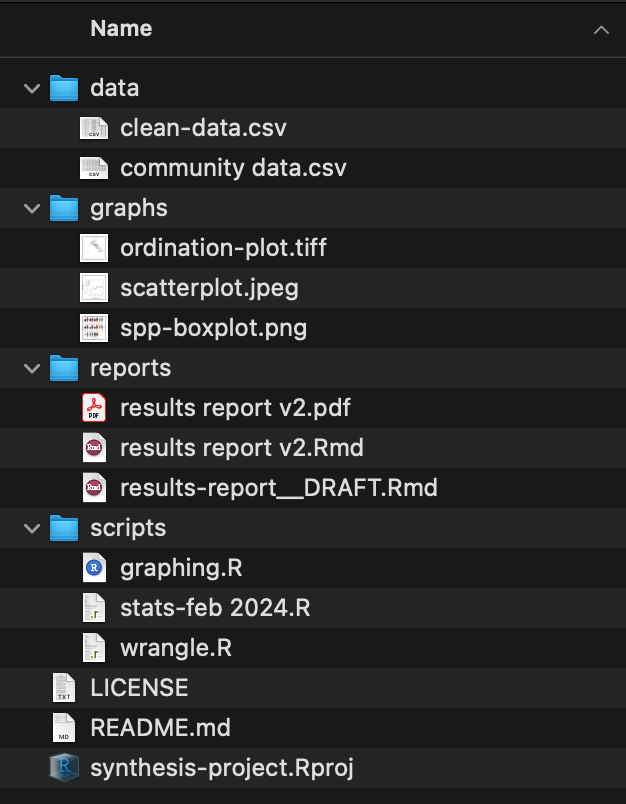Screen dimensions: 626x804
Task: Click the CSV icon beside clean-data.csv
Action: click(x=93, y=128)
